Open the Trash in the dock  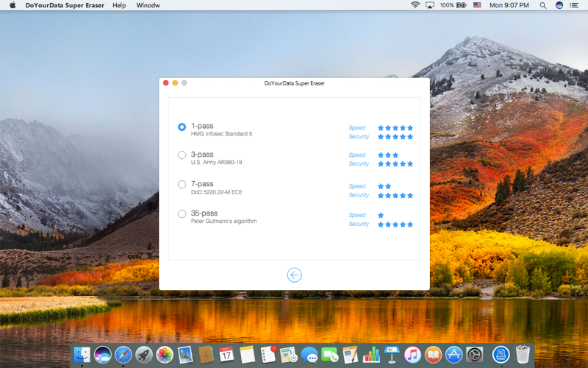coord(523,355)
